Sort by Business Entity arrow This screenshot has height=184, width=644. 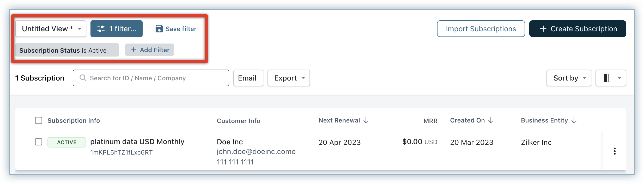click(574, 120)
